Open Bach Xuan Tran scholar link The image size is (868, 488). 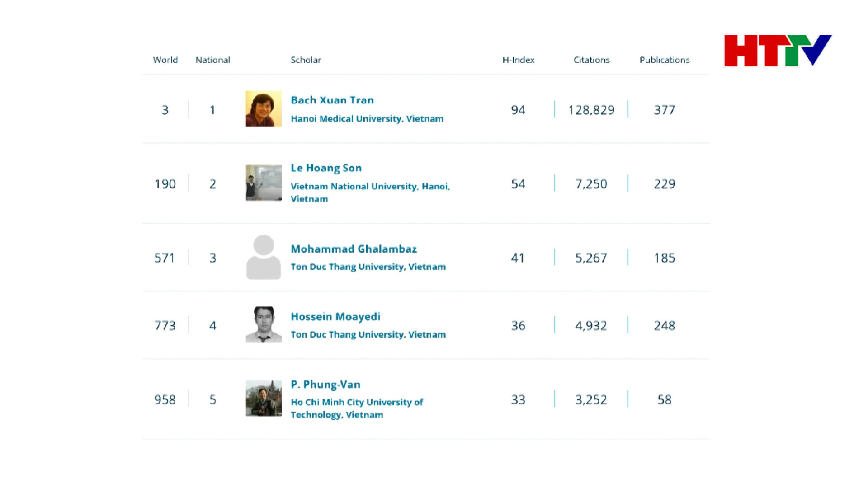[332, 100]
